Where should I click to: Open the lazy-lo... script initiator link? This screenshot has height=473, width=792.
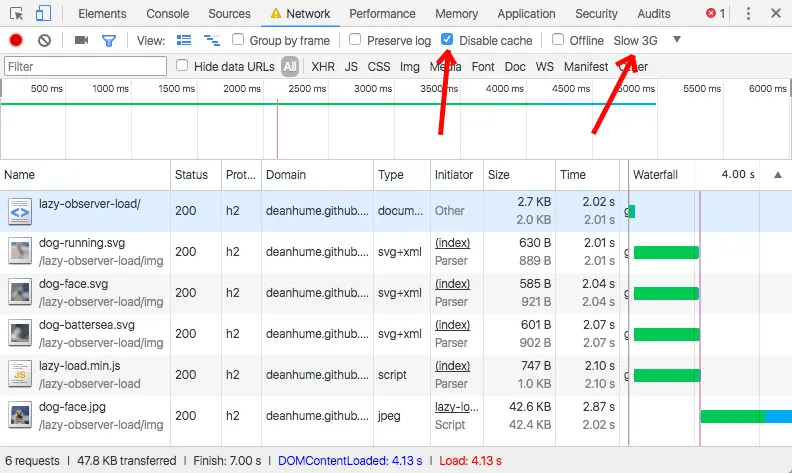[x=457, y=407]
